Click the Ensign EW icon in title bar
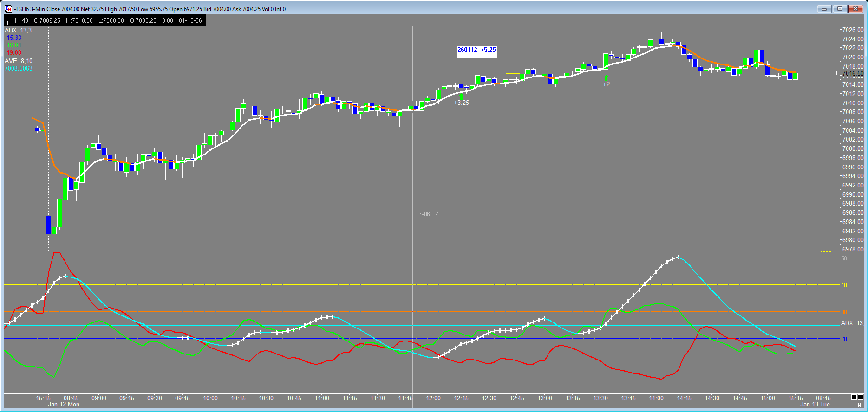This screenshot has height=412, width=868. tap(8, 9)
